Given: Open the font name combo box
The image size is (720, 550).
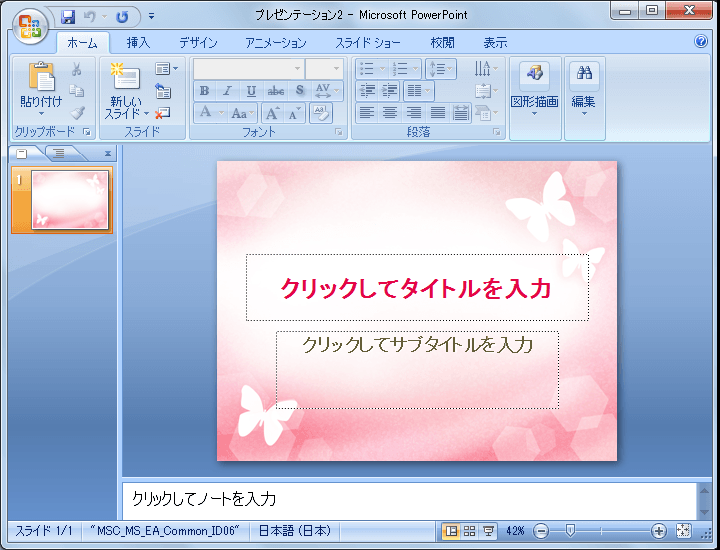Looking at the screenshot, I should 248,69.
